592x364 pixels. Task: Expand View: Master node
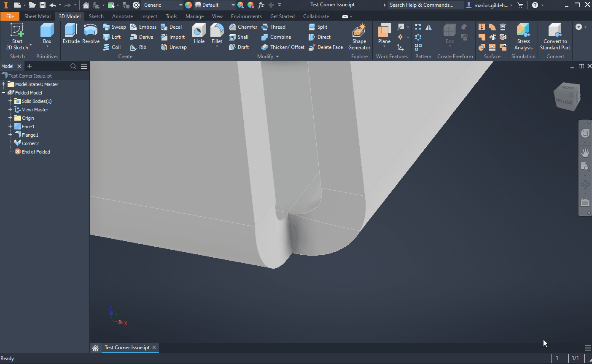(10, 110)
